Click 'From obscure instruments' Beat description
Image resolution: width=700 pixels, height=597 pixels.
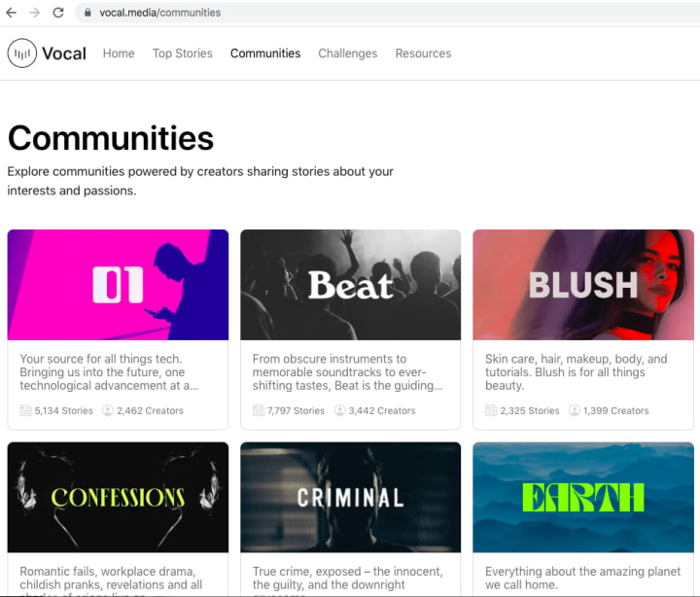point(348,372)
